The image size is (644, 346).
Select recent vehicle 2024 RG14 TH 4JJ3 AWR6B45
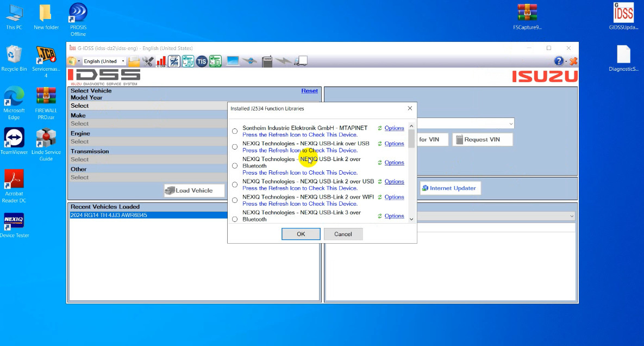(149, 215)
